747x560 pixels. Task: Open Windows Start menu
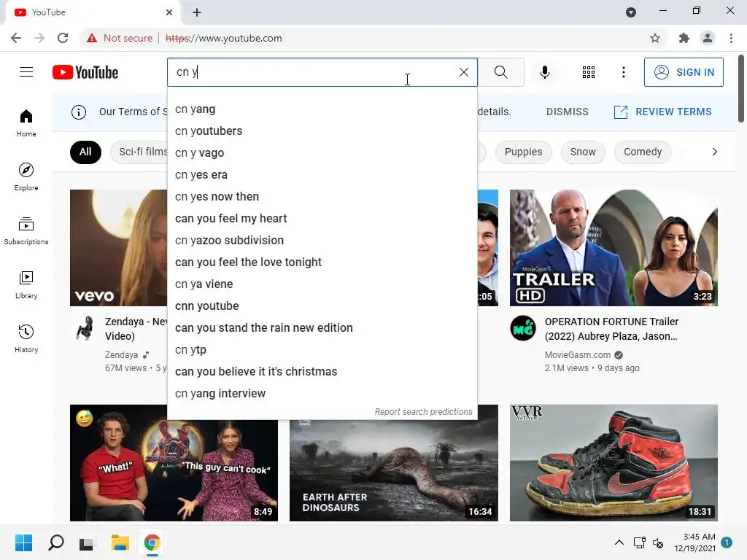[x=23, y=542]
